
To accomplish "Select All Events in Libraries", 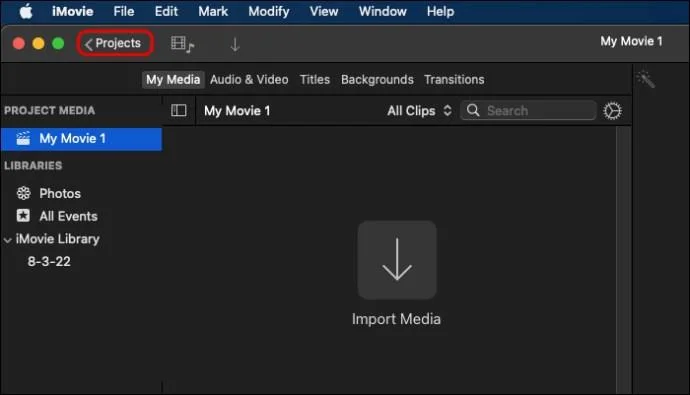I will click(68, 216).
